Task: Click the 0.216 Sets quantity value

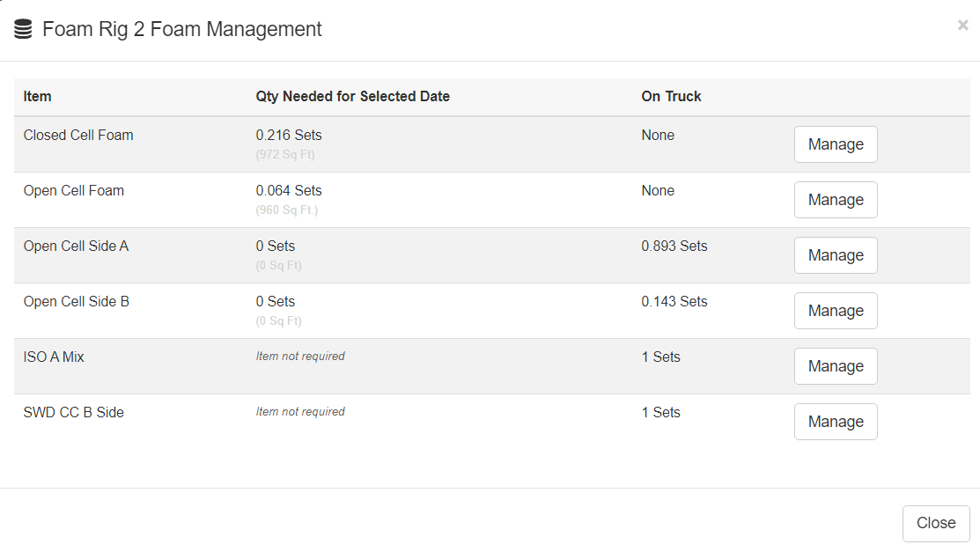Action: [289, 136]
